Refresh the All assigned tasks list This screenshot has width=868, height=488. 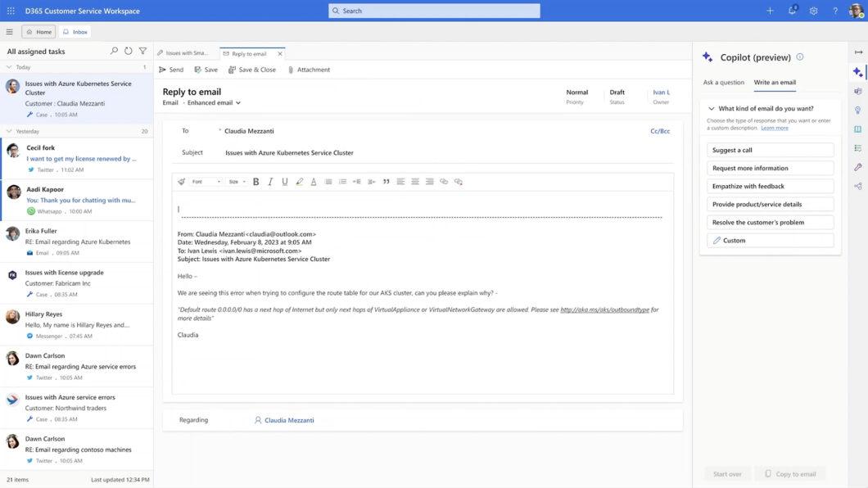click(129, 51)
